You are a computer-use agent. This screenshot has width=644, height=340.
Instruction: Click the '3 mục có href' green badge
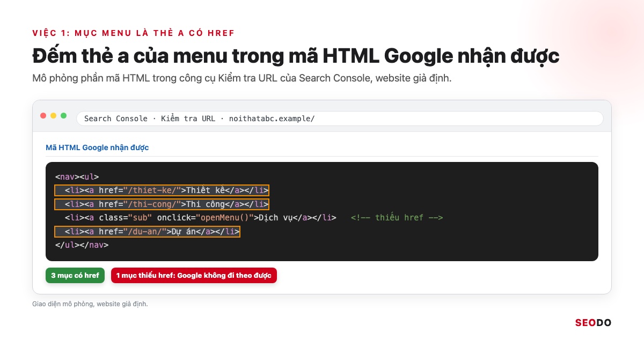(x=75, y=276)
